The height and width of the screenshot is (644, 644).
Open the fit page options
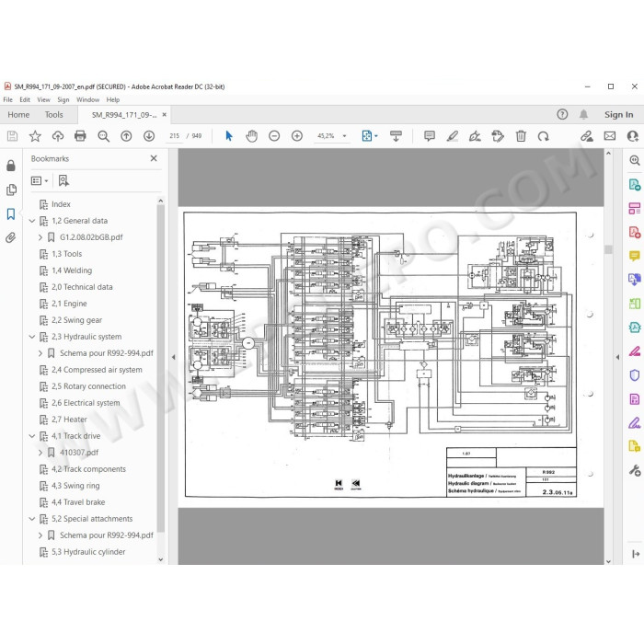point(369,136)
